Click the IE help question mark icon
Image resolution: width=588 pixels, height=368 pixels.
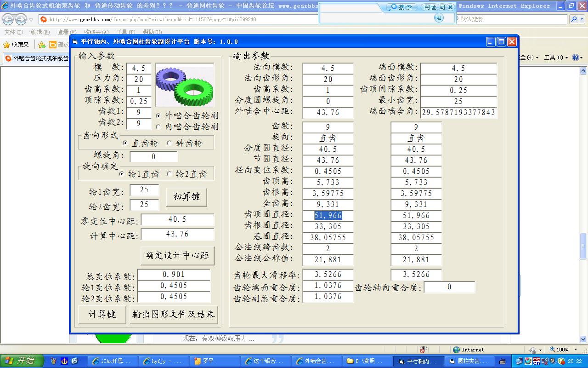pos(576,57)
